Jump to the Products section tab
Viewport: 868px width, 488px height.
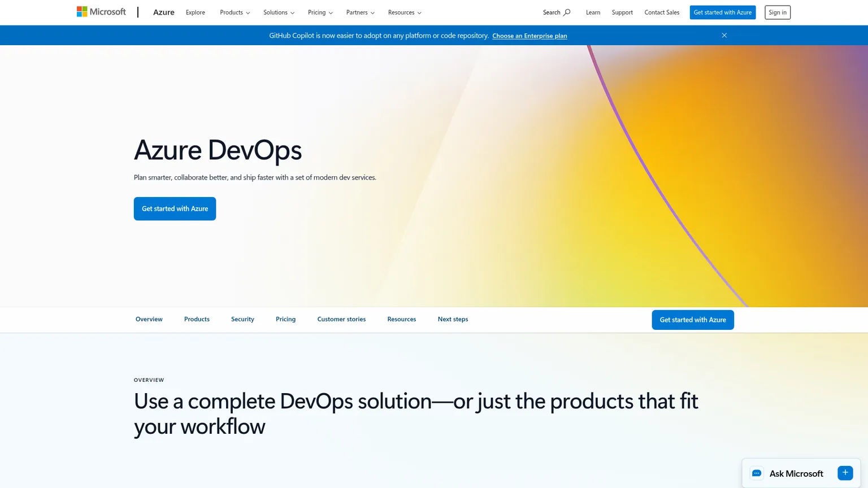(197, 319)
